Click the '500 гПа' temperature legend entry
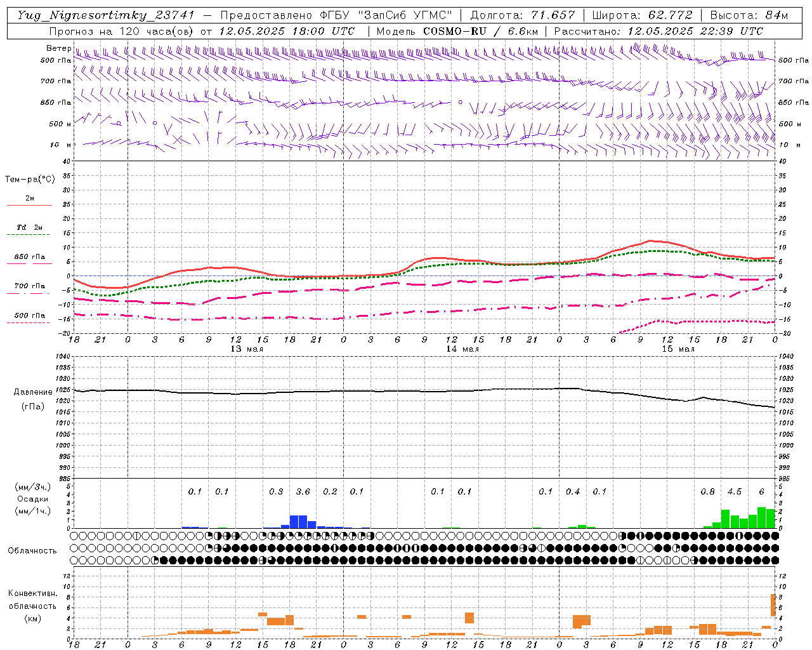 click(29, 315)
